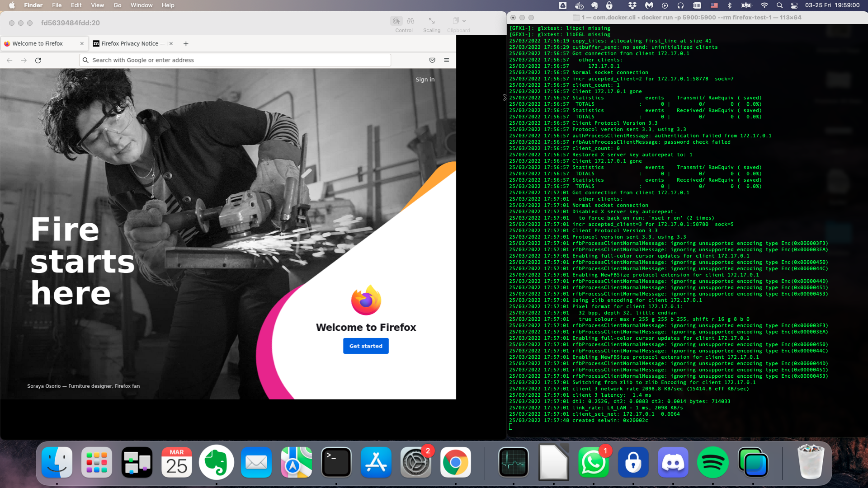This screenshot has width=868, height=488.
Task: Open System Preferences with badge
Action: [416, 462]
